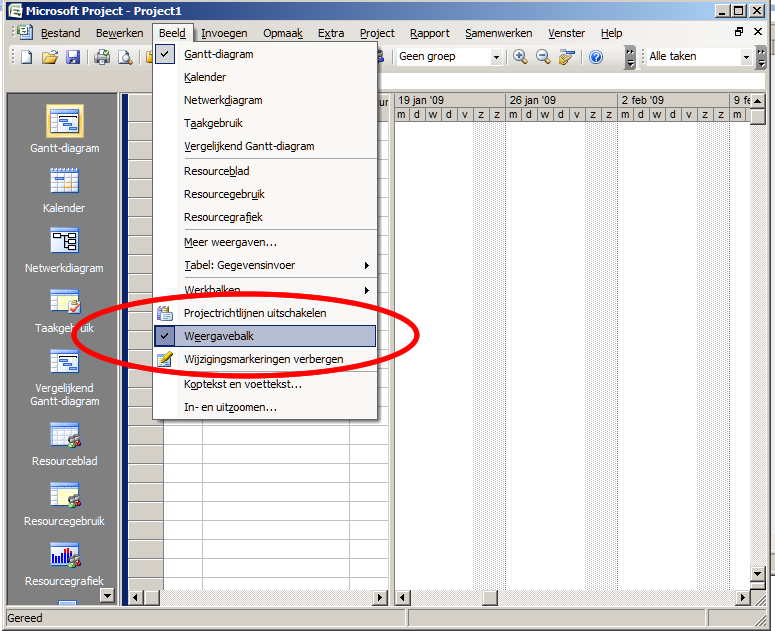Click the Print toolbar icon
The image size is (775, 631).
pos(102,57)
